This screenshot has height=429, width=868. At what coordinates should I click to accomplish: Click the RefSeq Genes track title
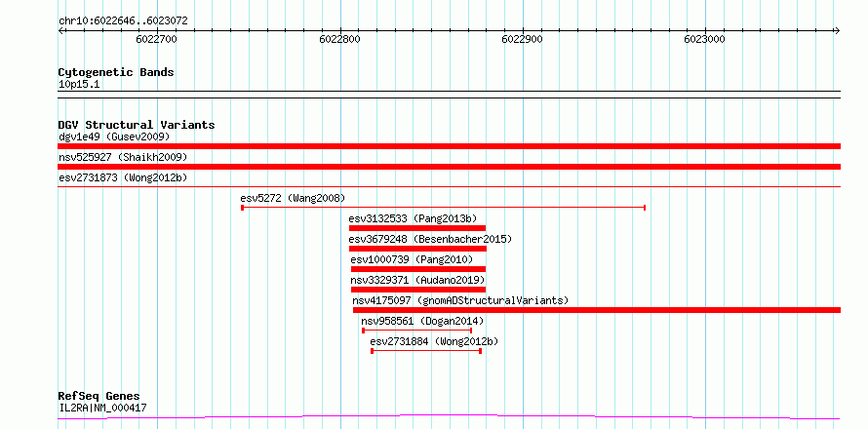coord(99,397)
